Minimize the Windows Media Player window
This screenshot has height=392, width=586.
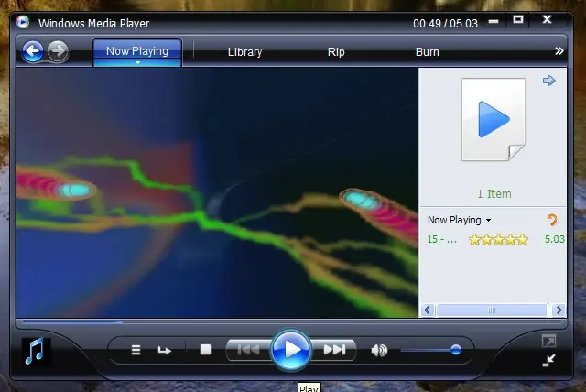click(x=494, y=22)
